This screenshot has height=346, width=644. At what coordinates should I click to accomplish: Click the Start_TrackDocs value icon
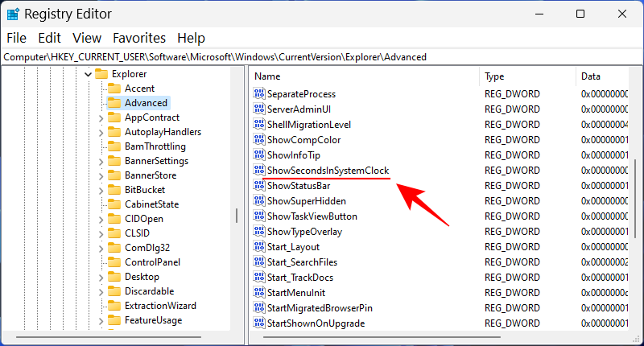point(258,277)
